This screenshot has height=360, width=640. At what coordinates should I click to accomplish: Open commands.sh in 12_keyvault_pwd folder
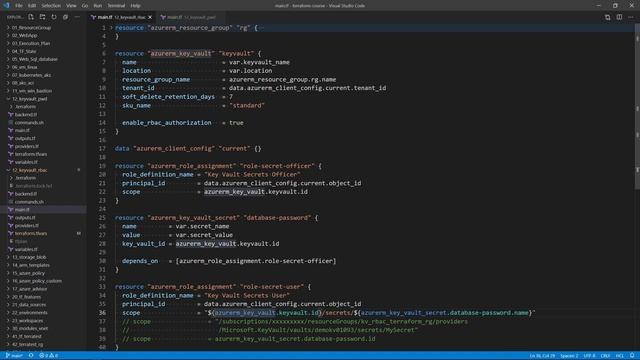pos(29,122)
